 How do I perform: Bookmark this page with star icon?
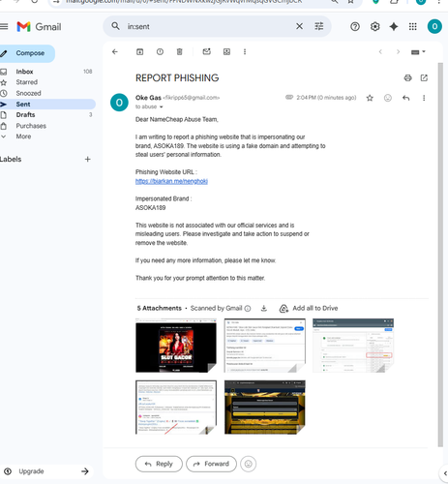350,2
